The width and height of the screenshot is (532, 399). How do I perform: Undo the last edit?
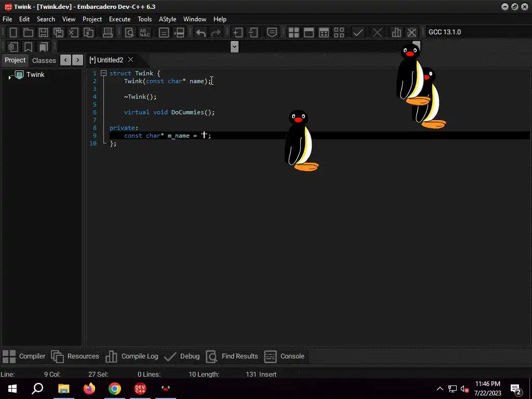coord(201,33)
